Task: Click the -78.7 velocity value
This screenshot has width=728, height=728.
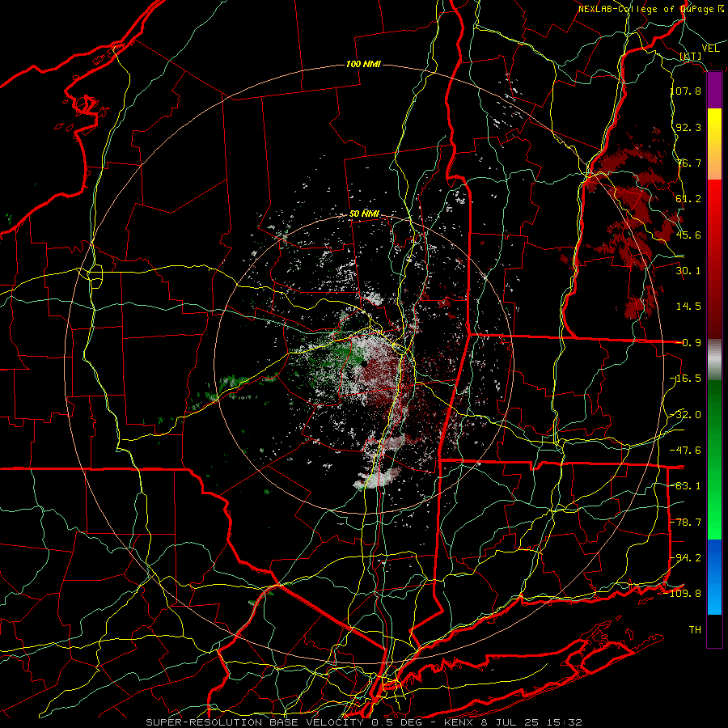Action: pos(686,523)
